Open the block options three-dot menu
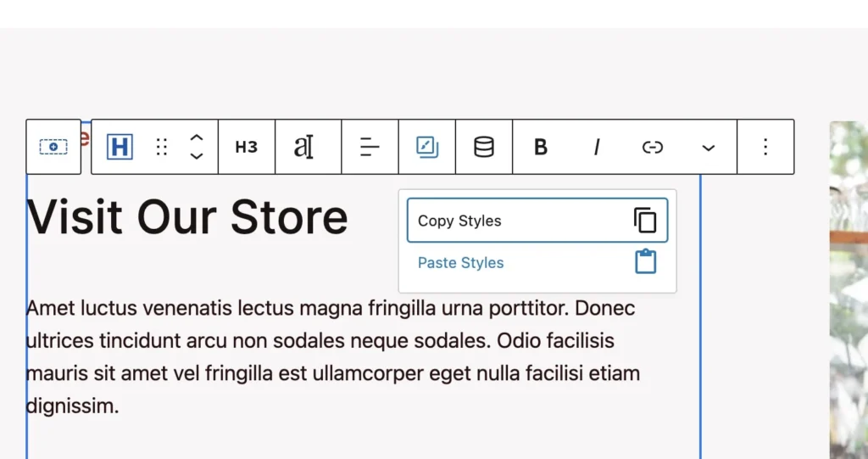Viewport: 868px width, 459px height. coord(765,147)
